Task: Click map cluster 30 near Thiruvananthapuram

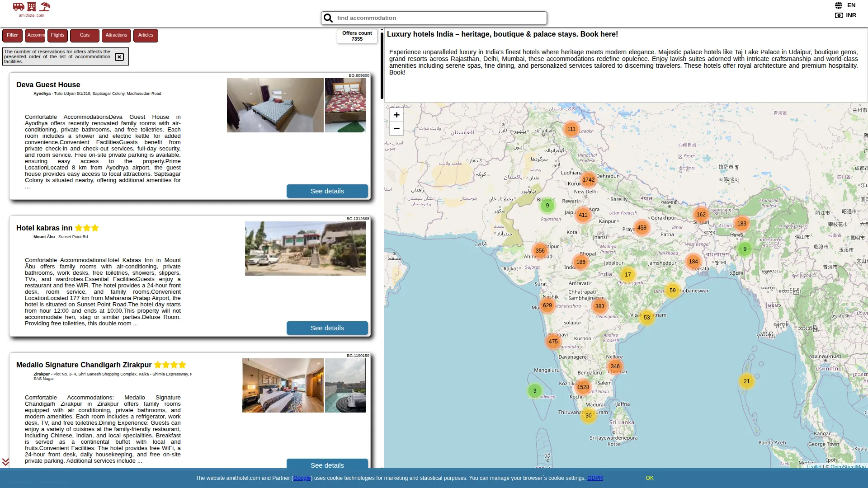Action: (589, 416)
